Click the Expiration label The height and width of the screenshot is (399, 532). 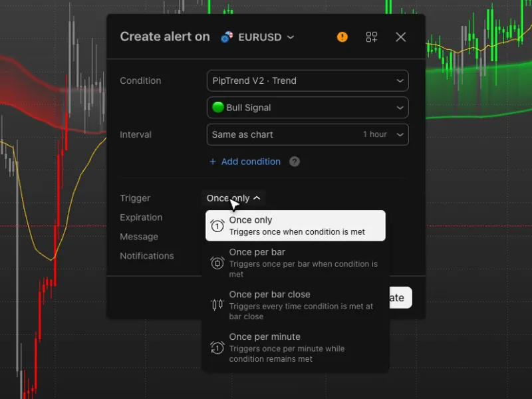(141, 217)
